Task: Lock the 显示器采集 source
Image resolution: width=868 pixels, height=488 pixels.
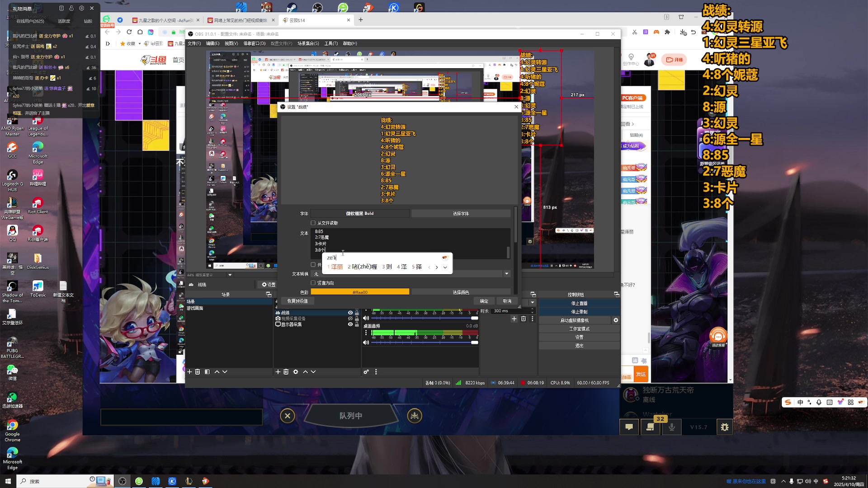Action: click(357, 324)
